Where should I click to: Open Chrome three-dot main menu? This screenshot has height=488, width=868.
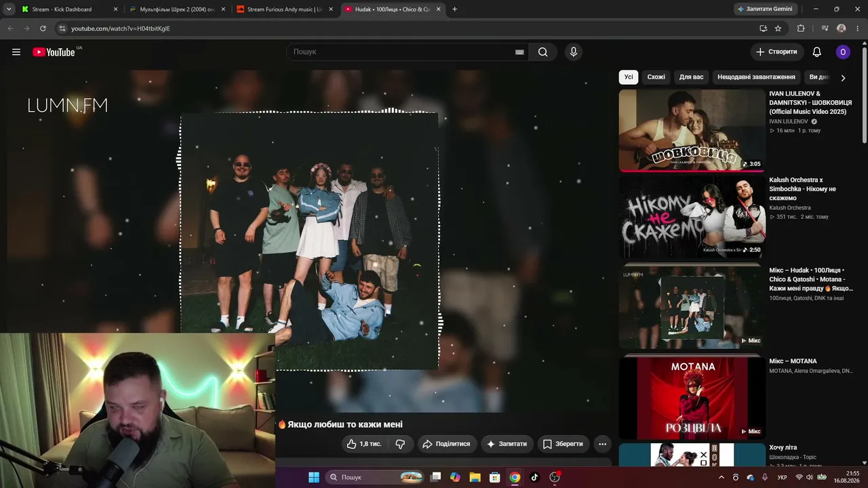[859, 28]
